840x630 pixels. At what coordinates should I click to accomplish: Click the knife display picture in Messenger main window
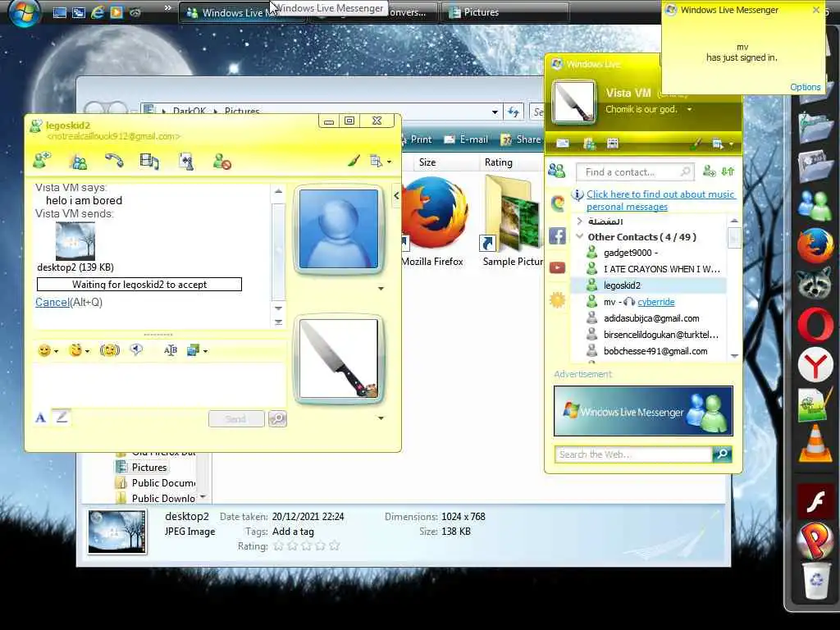click(573, 102)
